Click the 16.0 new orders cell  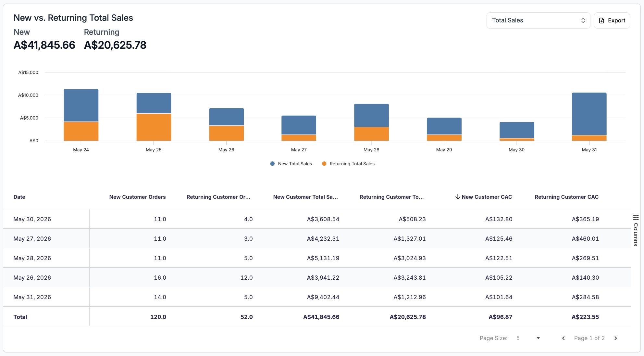click(160, 278)
